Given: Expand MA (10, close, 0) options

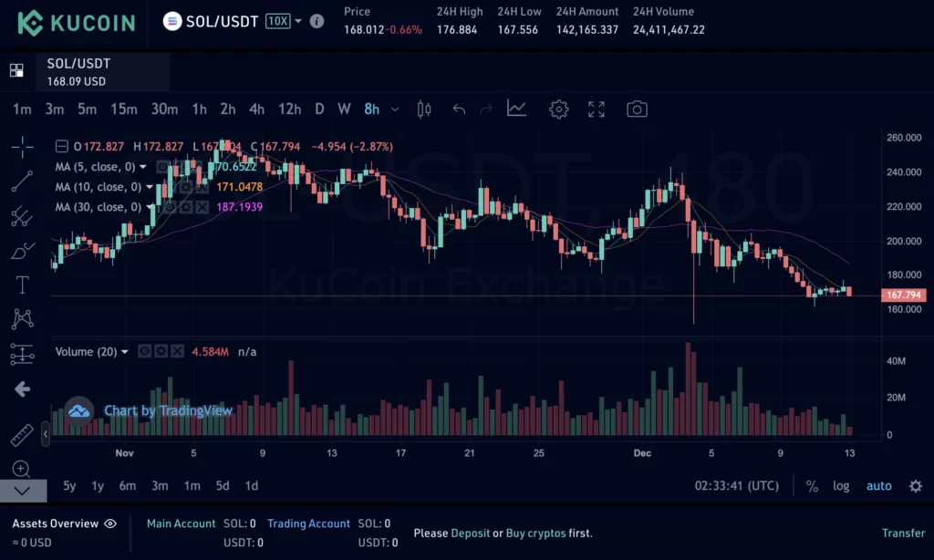Looking at the screenshot, I should 149,187.
